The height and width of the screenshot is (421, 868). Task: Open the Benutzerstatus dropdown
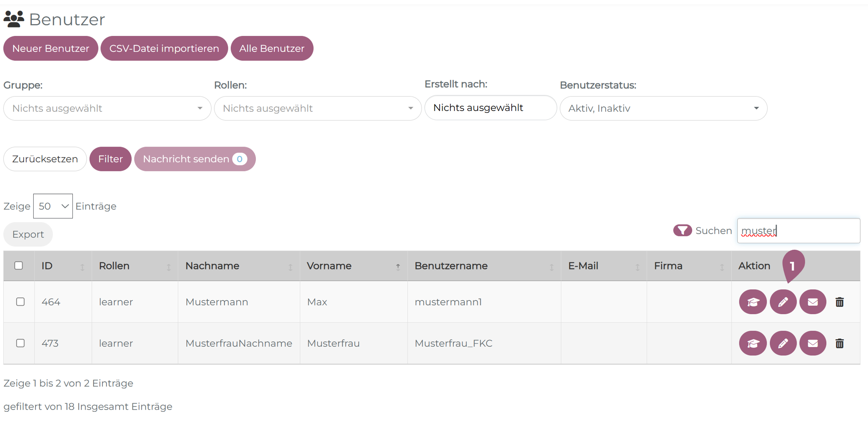pos(663,108)
